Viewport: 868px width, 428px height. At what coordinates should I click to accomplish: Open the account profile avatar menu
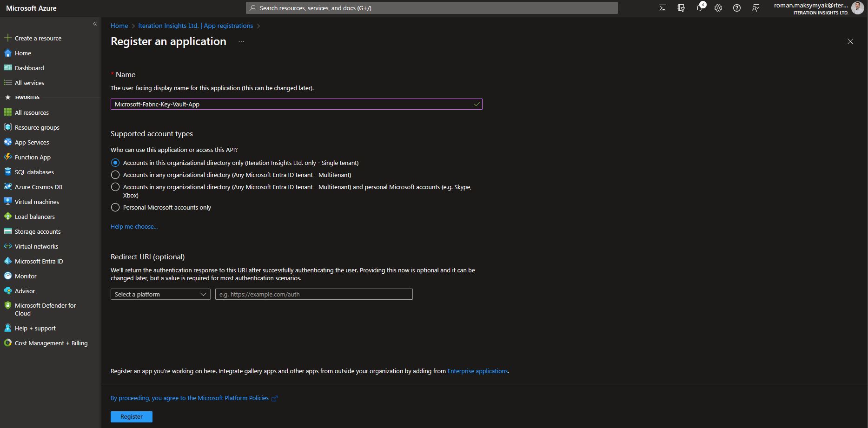(858, 8)
